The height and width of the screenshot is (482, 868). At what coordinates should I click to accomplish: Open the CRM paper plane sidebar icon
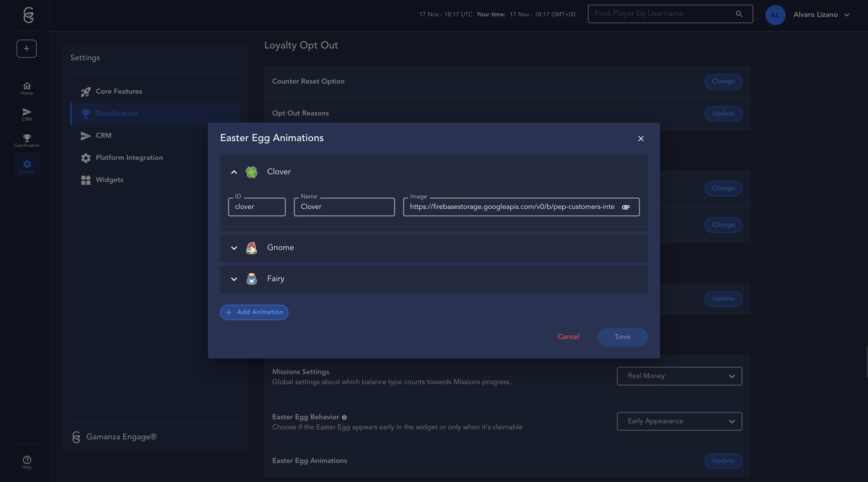[27, 114]
